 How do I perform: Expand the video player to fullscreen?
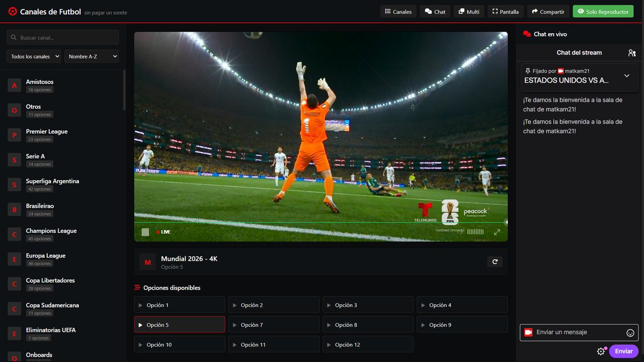497,232
